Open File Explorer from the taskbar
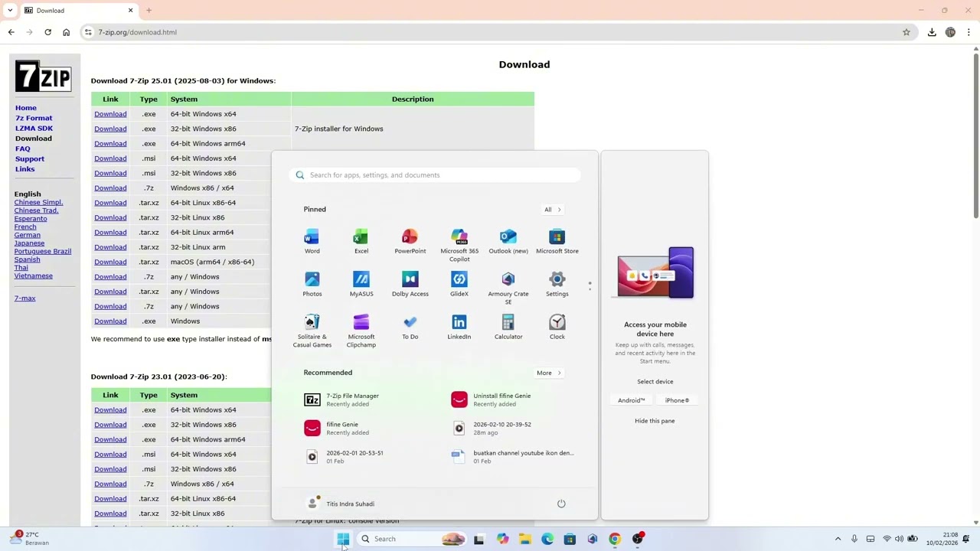The image size is (980, 551). click(524, 539)
